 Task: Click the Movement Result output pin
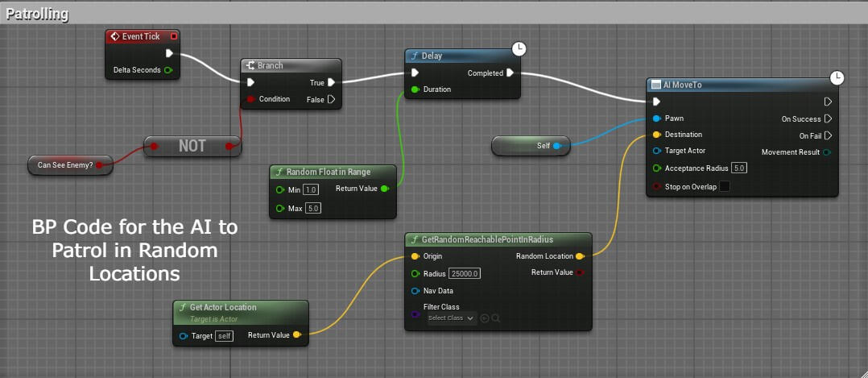click(x=826, y=152)
